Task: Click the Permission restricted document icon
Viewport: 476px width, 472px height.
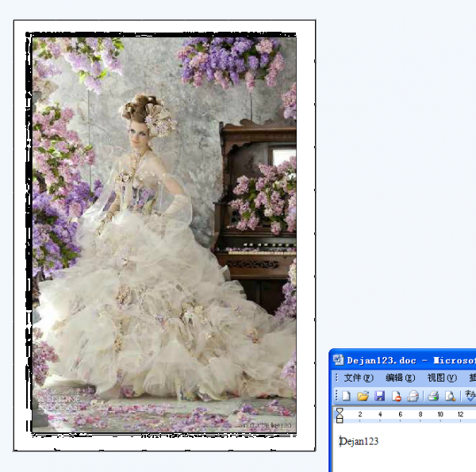Action: pyautogui.click(x=396, y=396)
